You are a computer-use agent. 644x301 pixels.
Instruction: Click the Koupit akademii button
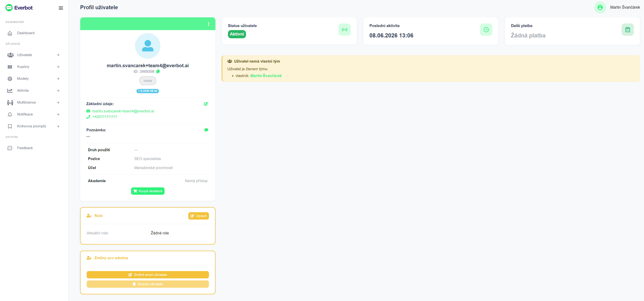(148, 191)
